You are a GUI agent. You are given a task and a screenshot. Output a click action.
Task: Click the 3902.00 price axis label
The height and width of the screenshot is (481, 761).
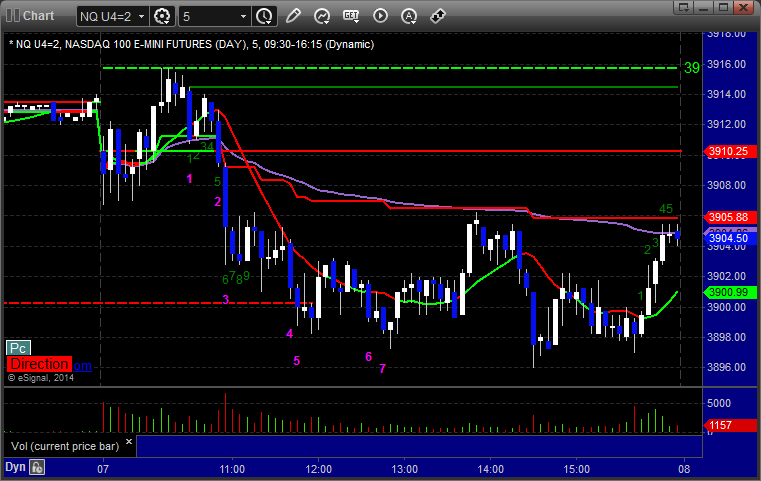(726, 276)
